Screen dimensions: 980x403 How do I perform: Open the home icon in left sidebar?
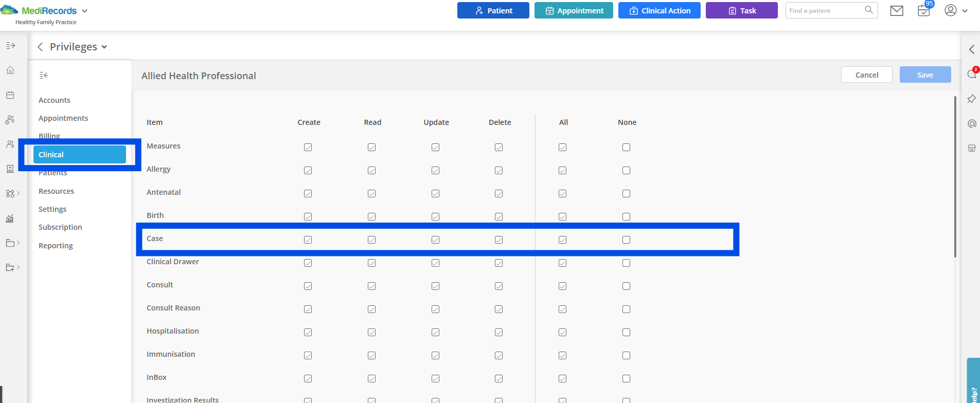[10, 70]
